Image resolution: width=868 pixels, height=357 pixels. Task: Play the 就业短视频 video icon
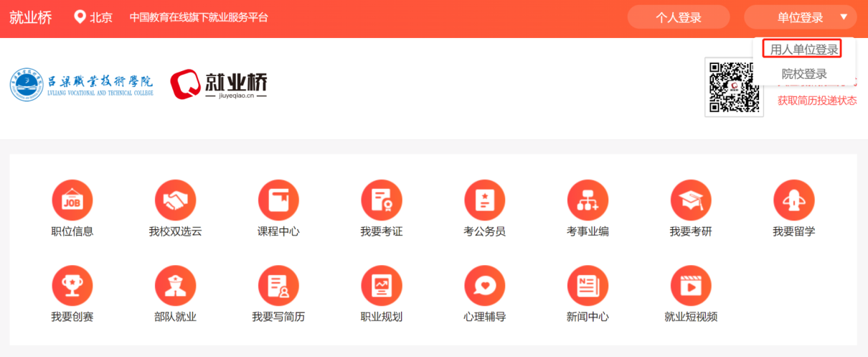click(691, 285)
